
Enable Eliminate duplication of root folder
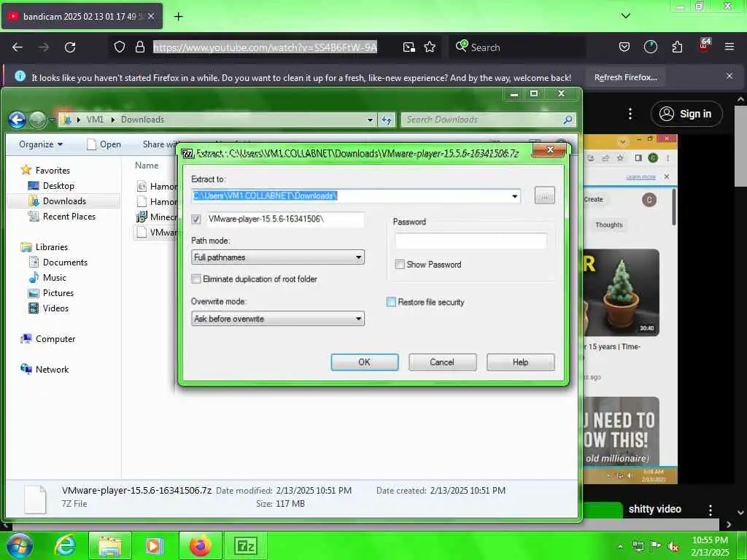196,279
